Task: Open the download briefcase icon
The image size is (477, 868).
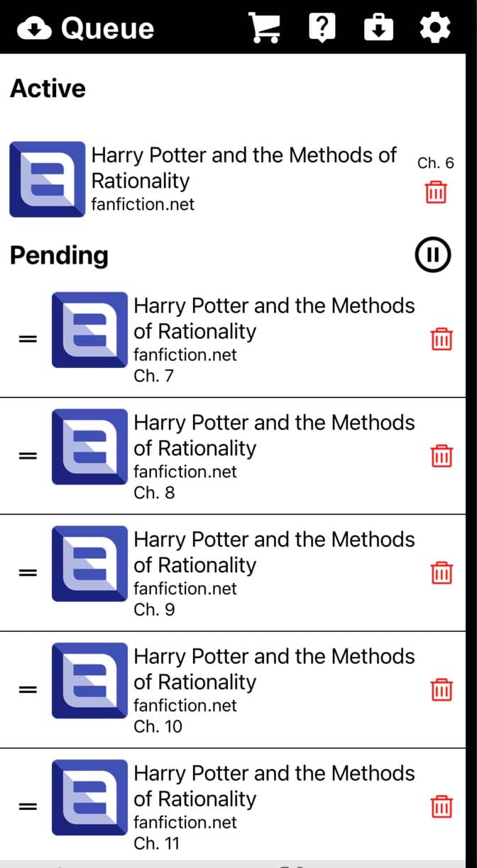Action: click(x=378, y=28)
